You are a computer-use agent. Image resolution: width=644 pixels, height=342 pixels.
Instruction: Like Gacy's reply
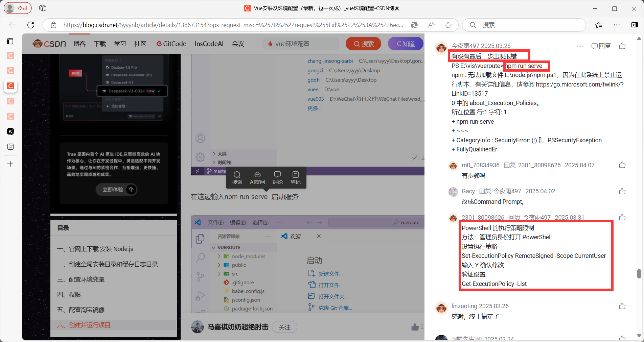coord(622,191)
